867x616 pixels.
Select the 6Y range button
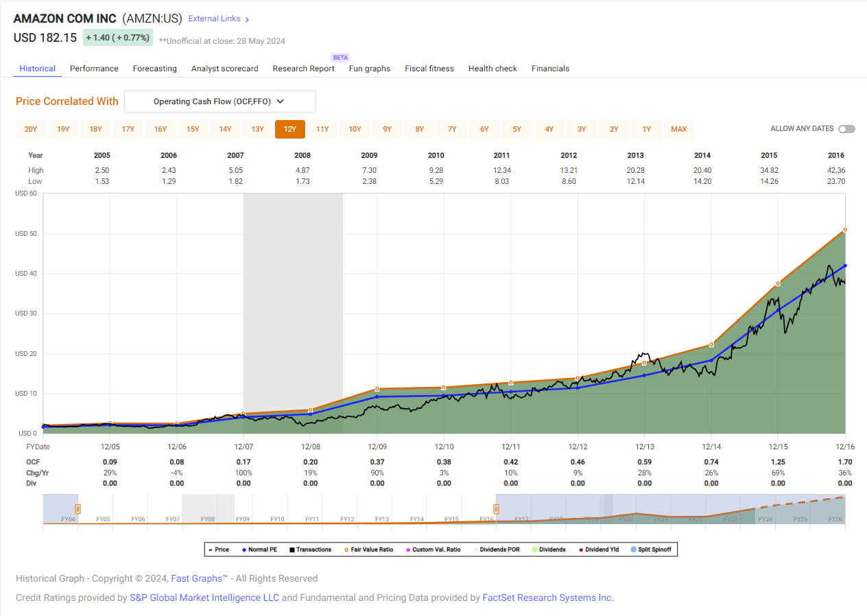(x=484, y=129)
